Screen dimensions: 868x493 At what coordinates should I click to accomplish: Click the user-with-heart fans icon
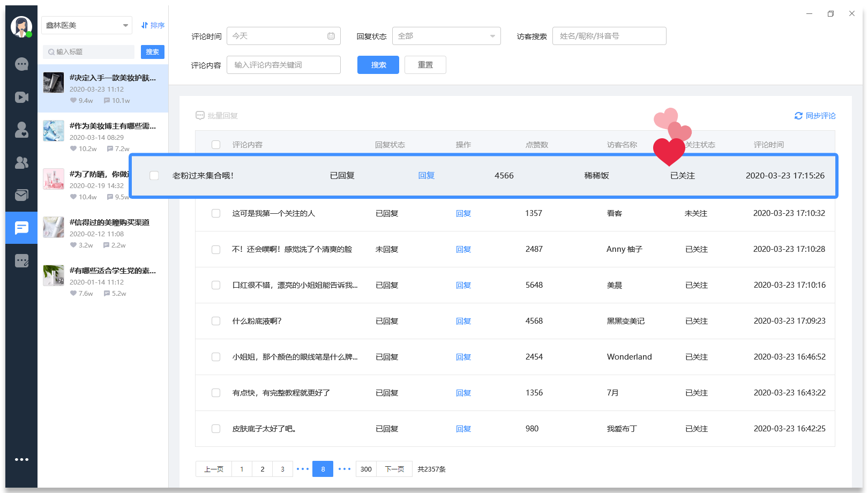pyautogui.click(x=21, y=130)
